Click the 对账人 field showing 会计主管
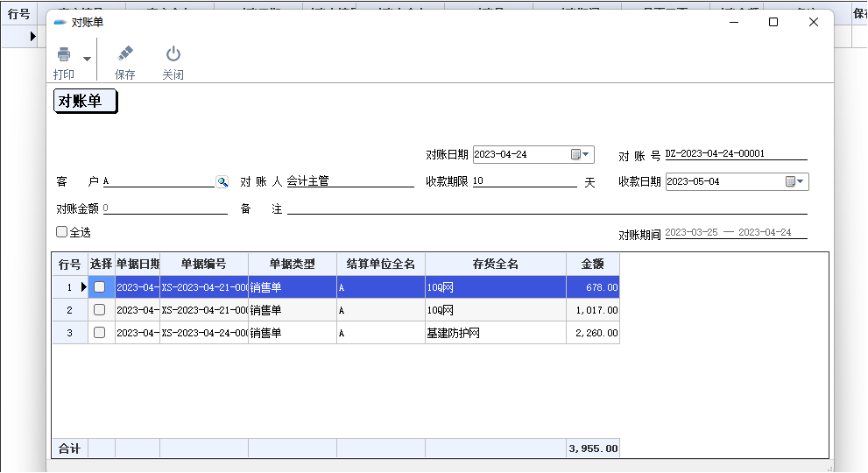The width and height of the screenshot is (868, 473). click(349, 181)
